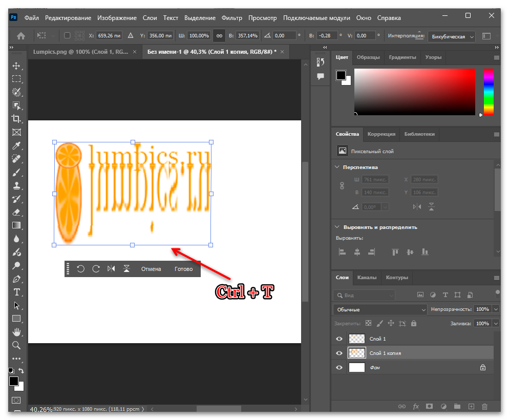The height and width of the screenshot is (420, 509).
Task: Select the Crop tool
Action: 16,119
